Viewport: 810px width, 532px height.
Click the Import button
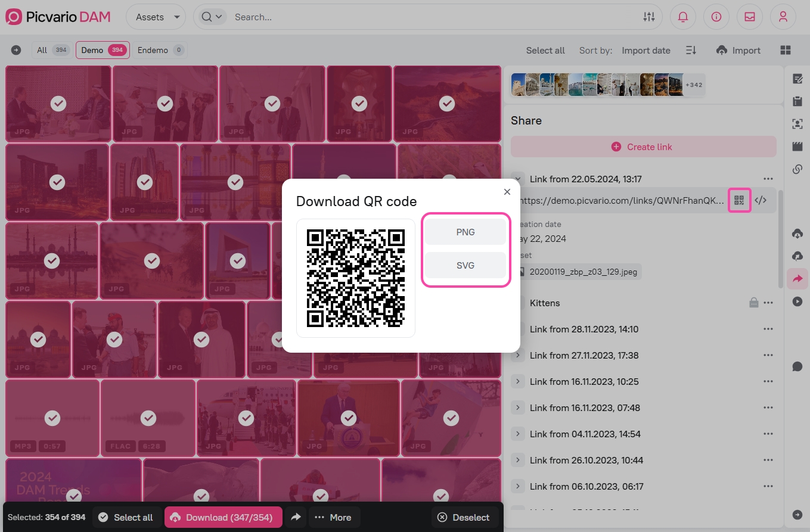738,50
